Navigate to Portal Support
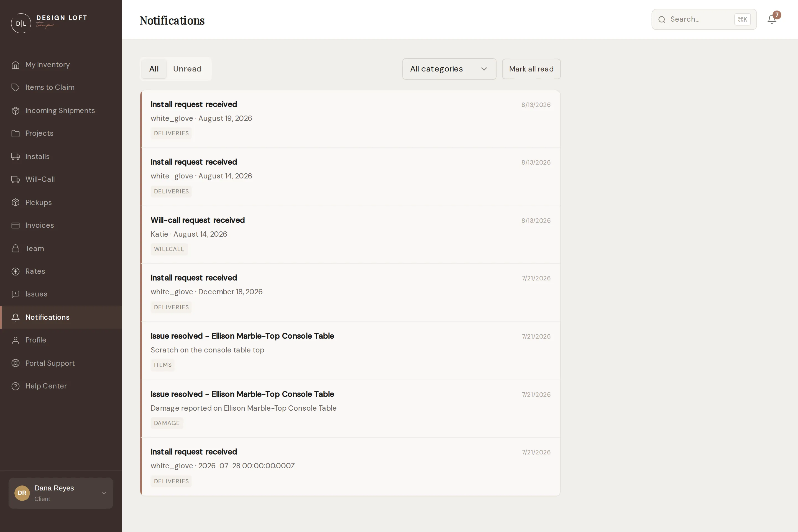Image resolution: width=798 pixels, height=532 pixels. (61, 363)
